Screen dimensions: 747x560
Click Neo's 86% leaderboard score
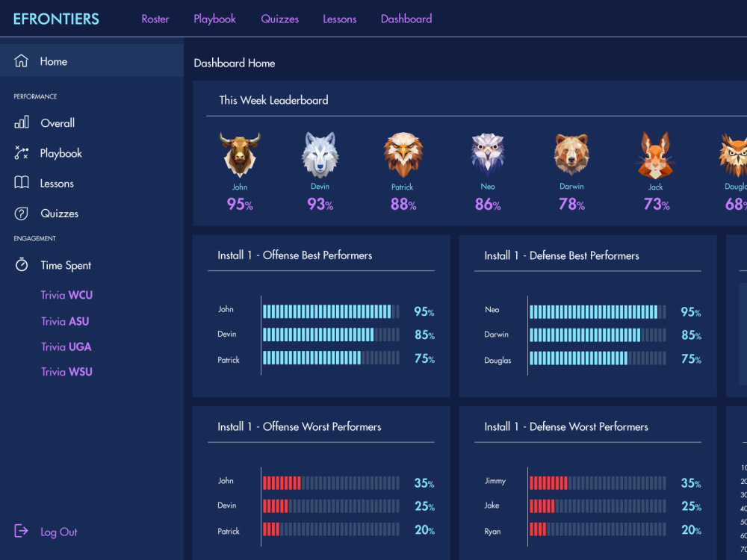[x=488, y=205]
